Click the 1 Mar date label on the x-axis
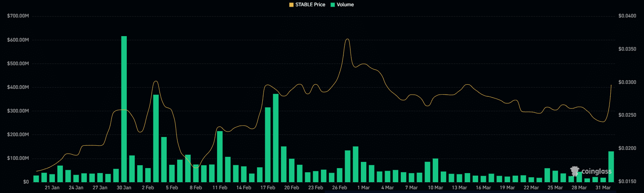644x193 pixels. point(363,188)
